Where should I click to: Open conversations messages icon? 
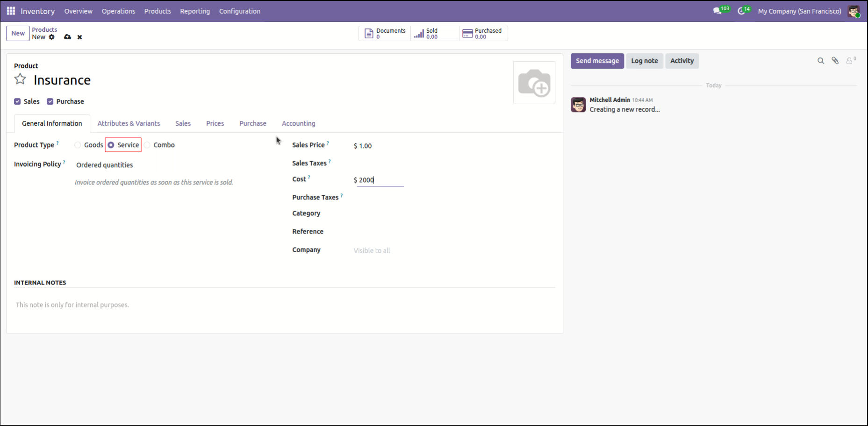coord(717,11)
